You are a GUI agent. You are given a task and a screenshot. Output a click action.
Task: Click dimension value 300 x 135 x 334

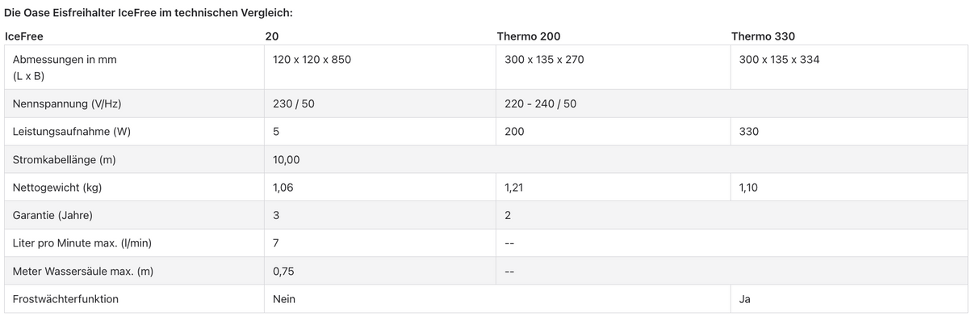point(779,60)
